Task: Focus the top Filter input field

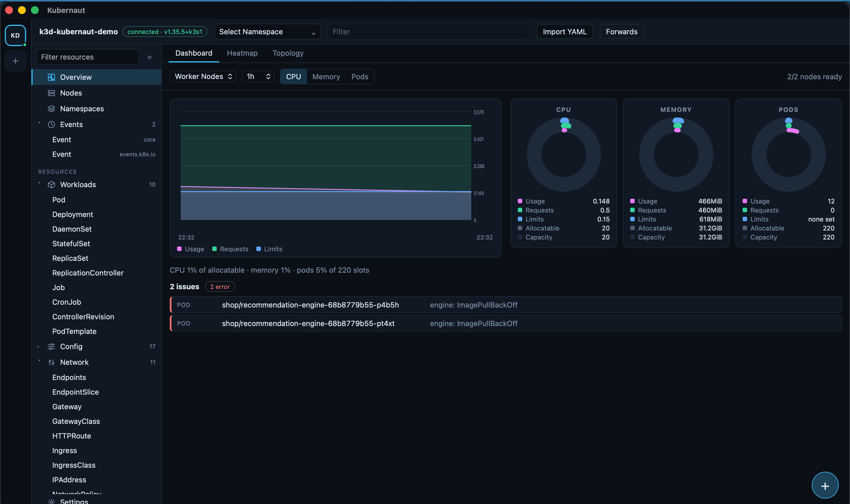Action: point(429,31)
